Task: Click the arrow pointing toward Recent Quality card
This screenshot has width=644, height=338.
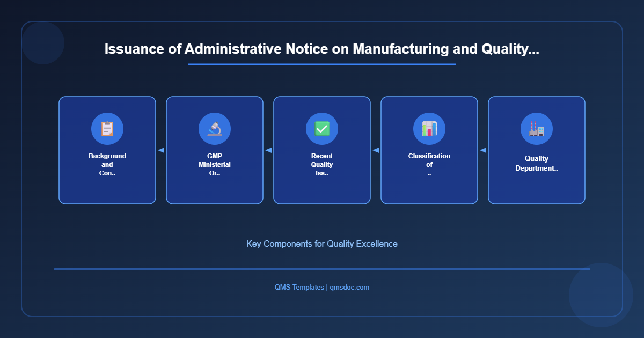Action: [375, 150]
